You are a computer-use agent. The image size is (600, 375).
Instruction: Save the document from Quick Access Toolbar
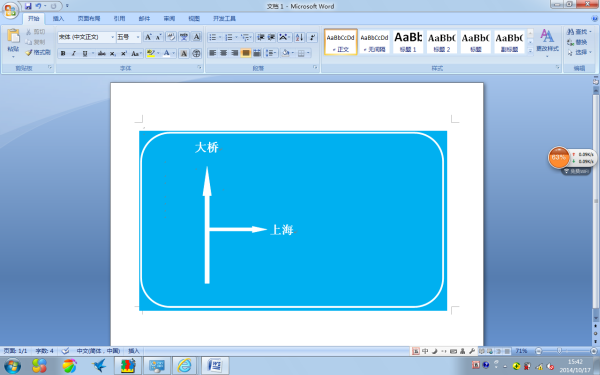pos(28,6)
